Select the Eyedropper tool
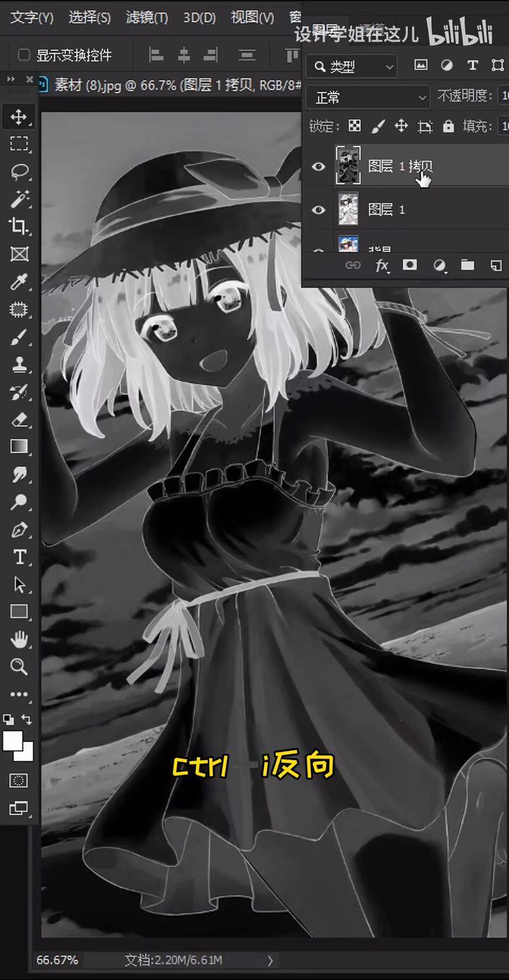The width and height of the screenshot is (509, 980). coord(19,282)
